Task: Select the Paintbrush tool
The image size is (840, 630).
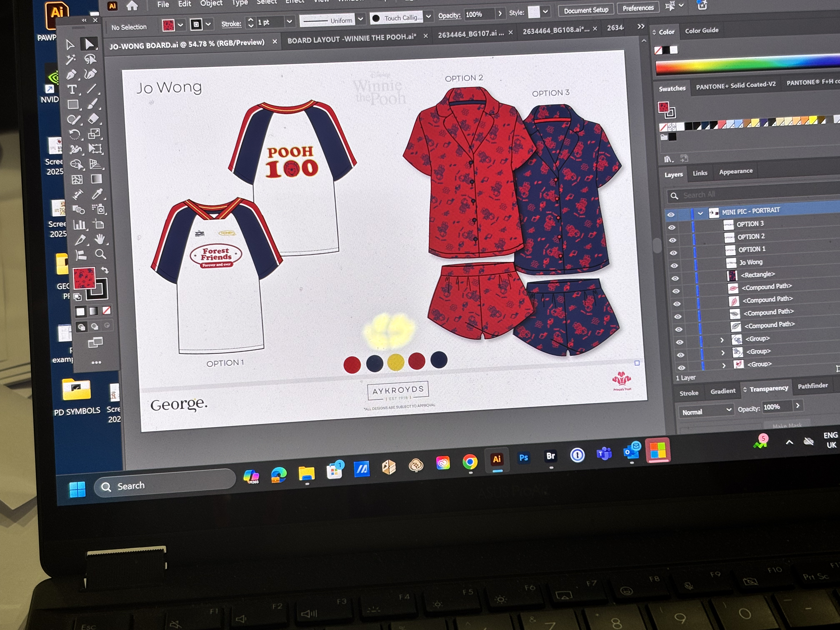Action: pos(93,104)
